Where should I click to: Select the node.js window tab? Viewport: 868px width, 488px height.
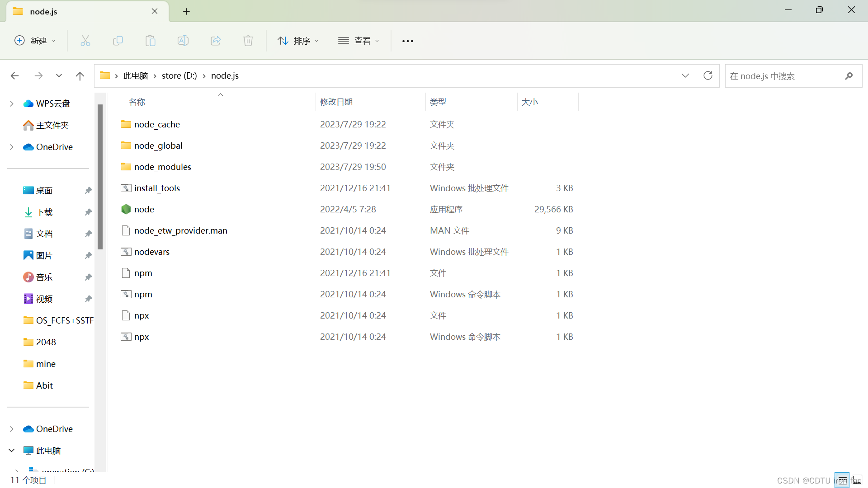[88, 11]
